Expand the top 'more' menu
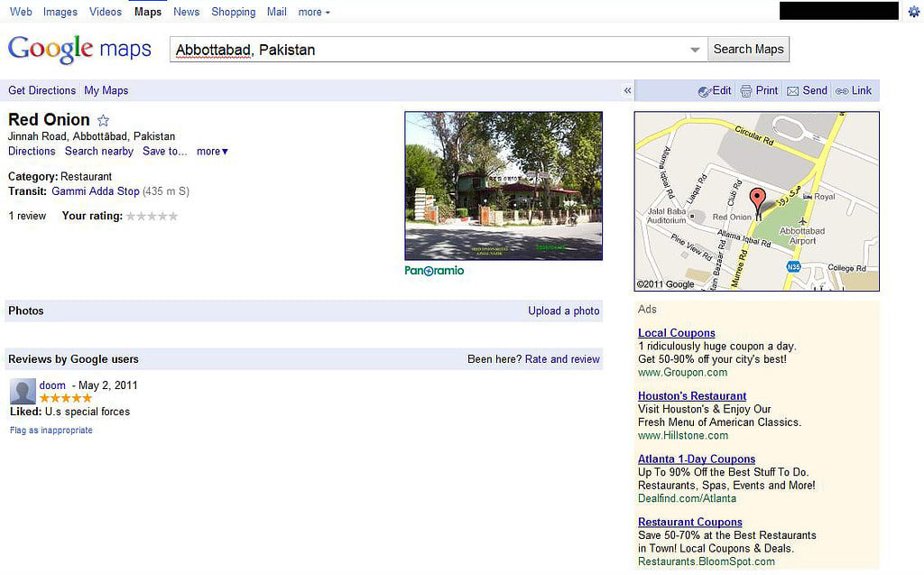 pyautogui.click(x=314, y=12)
